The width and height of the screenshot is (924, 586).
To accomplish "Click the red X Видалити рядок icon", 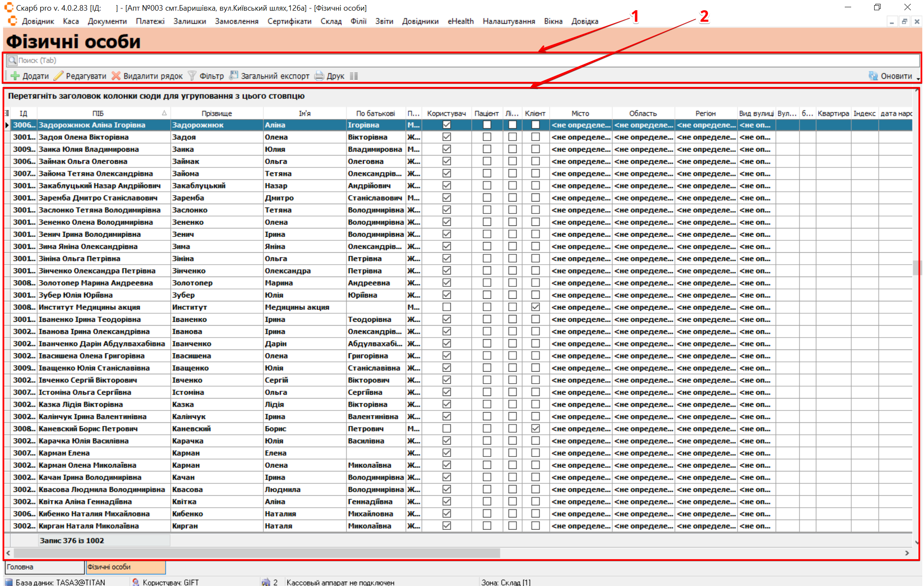I will point(116,76).
